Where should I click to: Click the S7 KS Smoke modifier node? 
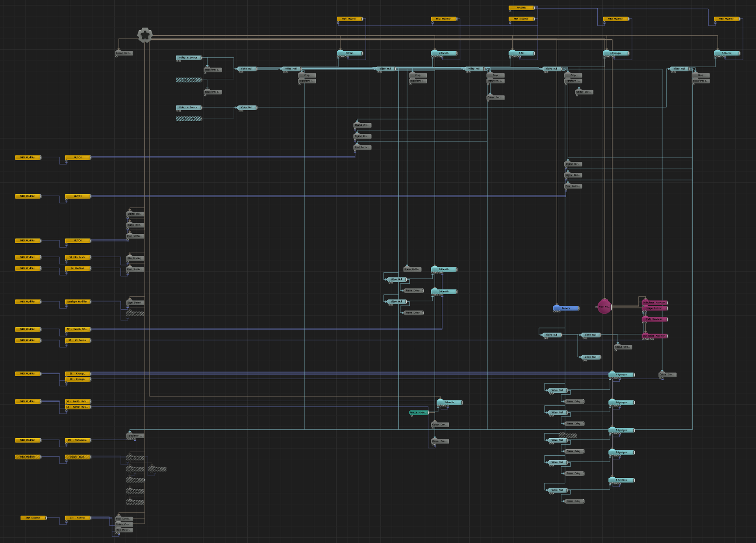pos(78,340)
